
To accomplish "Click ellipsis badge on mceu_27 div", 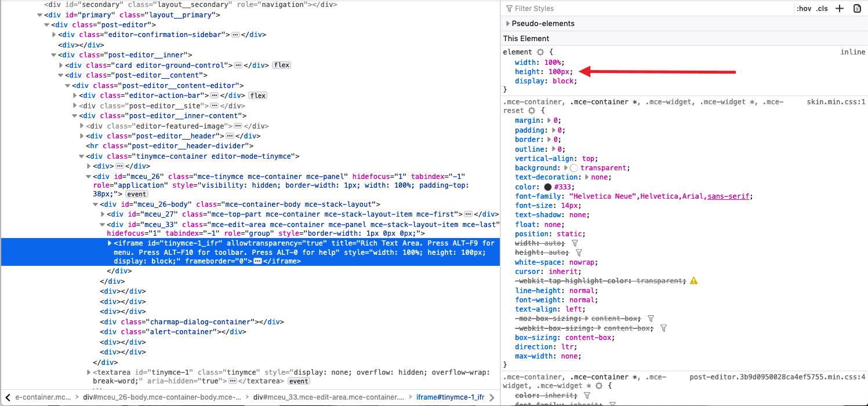I will (x=467, y=214).
